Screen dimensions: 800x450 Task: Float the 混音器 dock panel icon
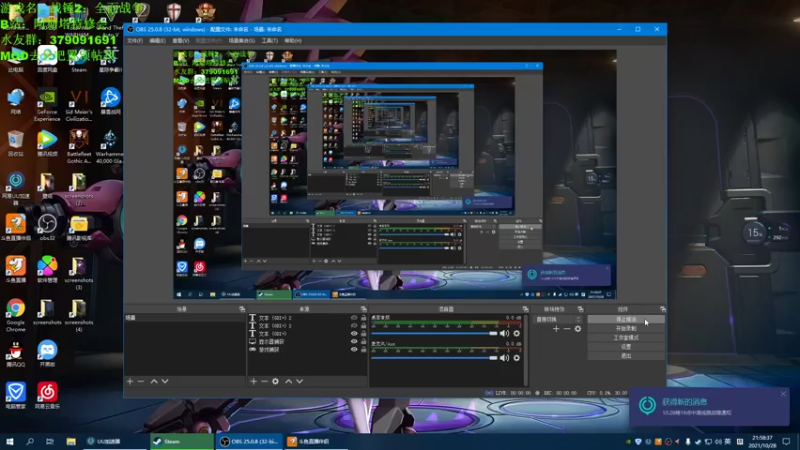tap(525, 309)
